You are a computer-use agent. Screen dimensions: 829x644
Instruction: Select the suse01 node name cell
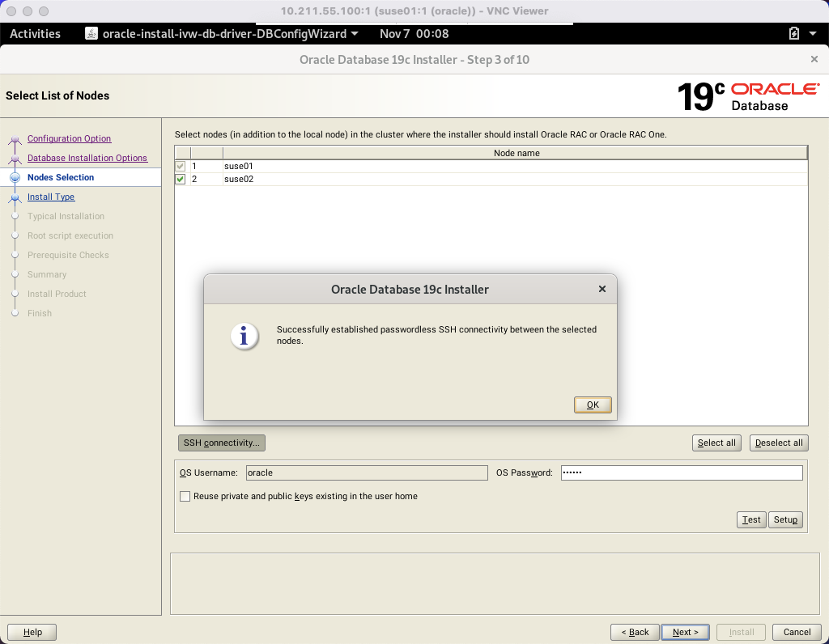point(516,166)
